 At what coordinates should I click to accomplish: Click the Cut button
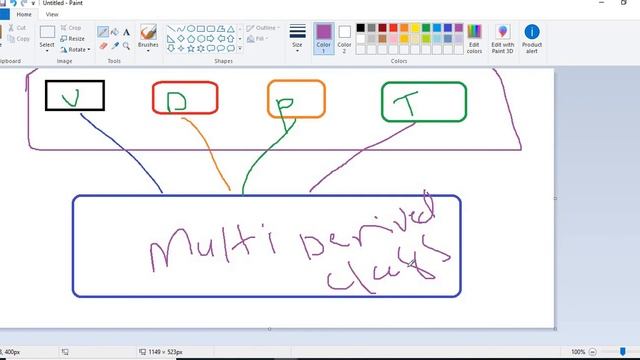tap(17, 28)
